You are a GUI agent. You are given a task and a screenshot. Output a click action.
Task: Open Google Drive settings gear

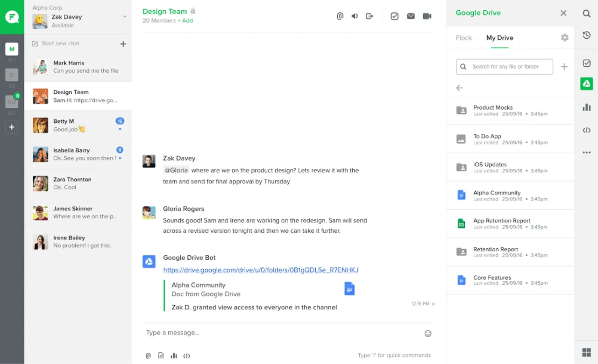click(565, 37)
